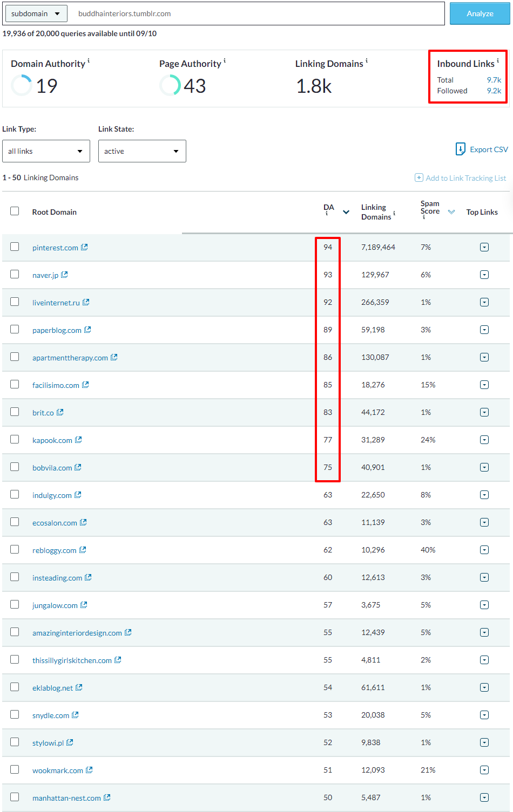The image size is (513, 812).
Task: Click the Inbound Links info icon
Action: coord(498,60)
